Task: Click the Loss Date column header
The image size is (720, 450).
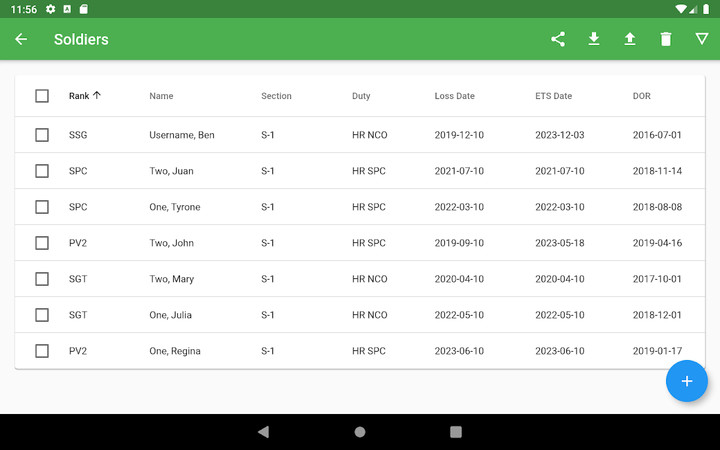Action: coord(454,96)
